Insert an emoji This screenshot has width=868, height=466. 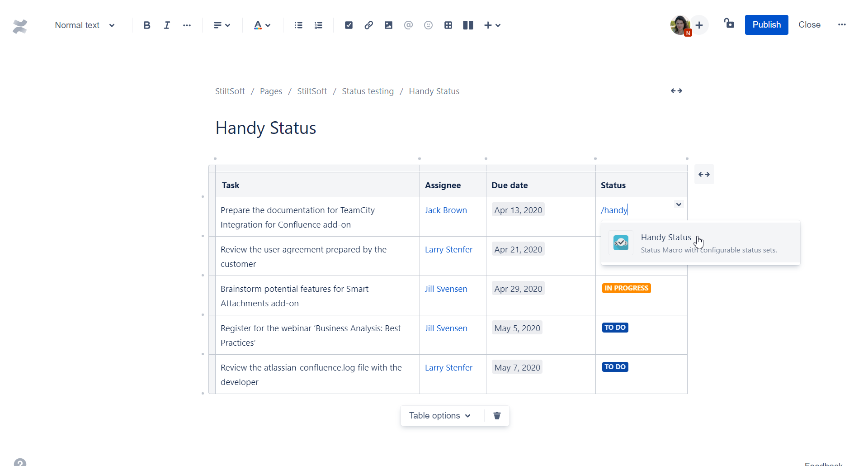click(428, 25)
